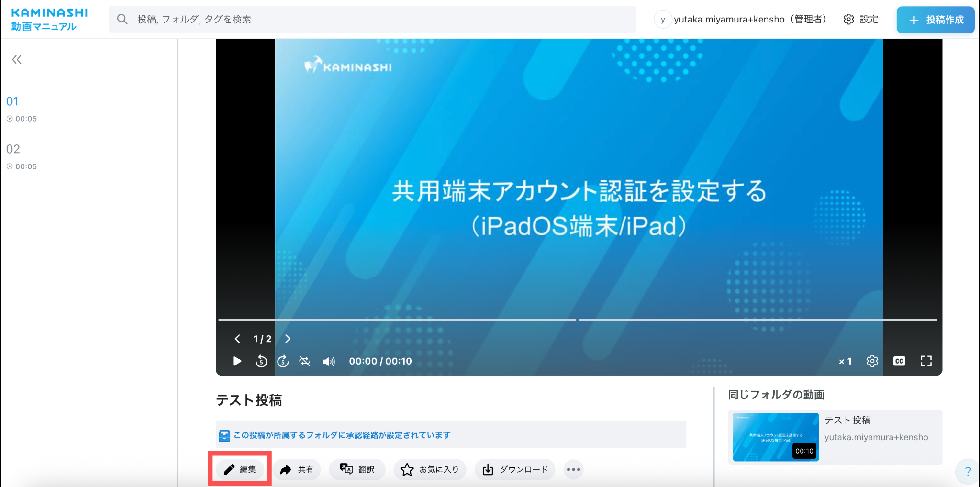The width and height of the screenshot is (980, 487).
Task: Click the ダウンロード button
Action: tap(515, 469)
